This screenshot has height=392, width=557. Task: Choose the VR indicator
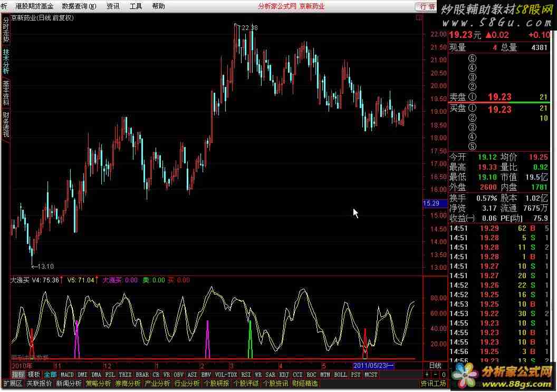(166, 374)
